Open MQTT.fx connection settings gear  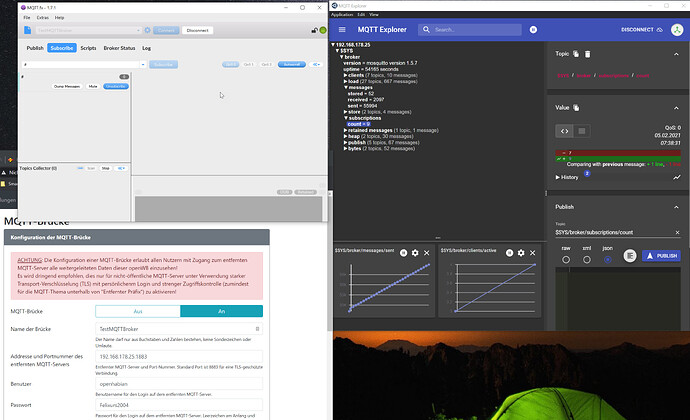point(147,30)
